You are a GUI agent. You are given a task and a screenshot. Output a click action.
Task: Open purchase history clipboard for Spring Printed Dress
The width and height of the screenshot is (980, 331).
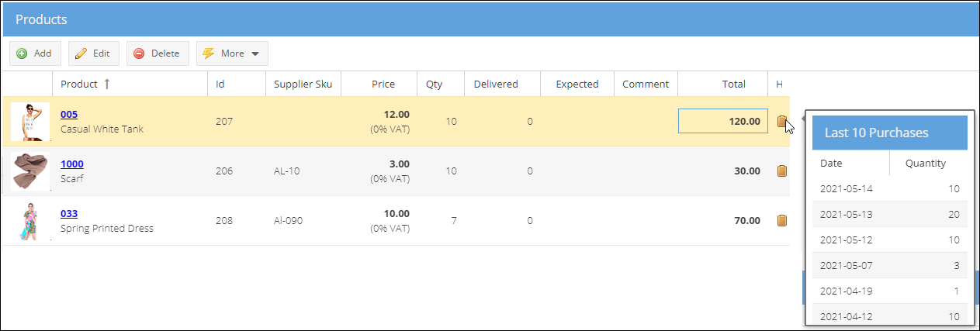[x=782, y=221]
